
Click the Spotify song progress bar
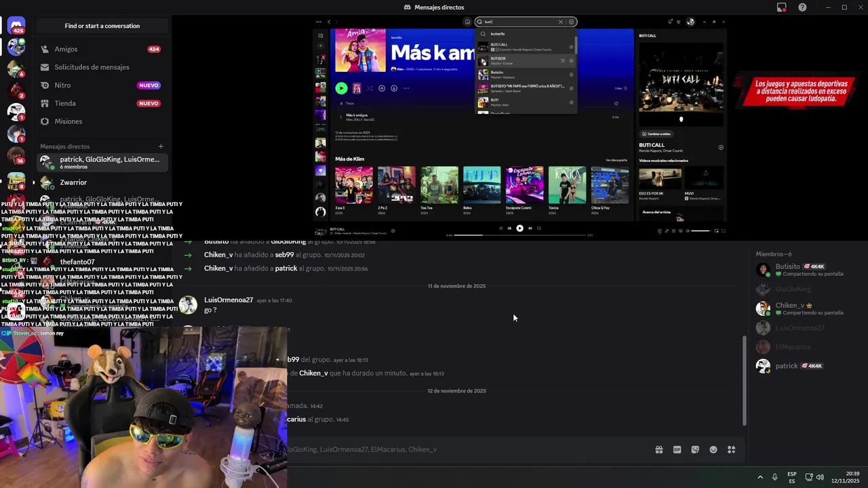click(519, 235)
